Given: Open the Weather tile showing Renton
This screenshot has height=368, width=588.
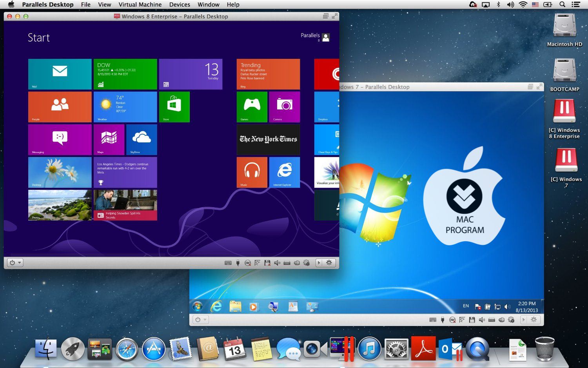Looking at the screenshot, I should pyautogui.click(x=125, y=107).
